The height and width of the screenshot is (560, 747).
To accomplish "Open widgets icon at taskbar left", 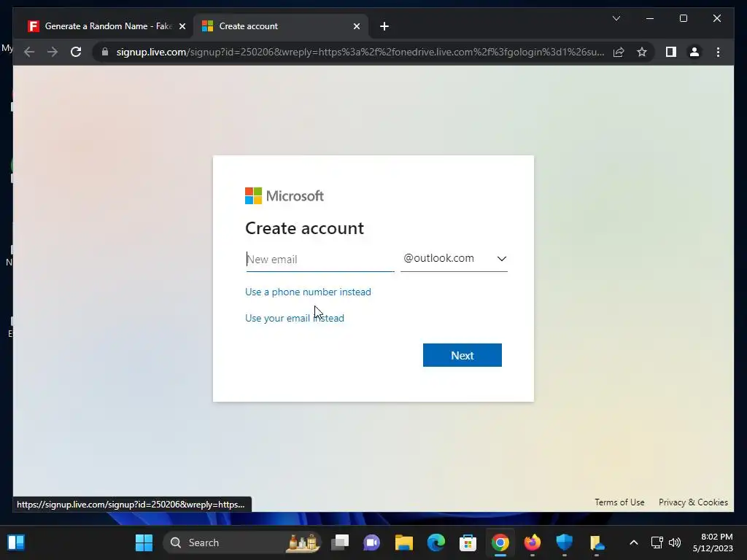I will 16,542.
